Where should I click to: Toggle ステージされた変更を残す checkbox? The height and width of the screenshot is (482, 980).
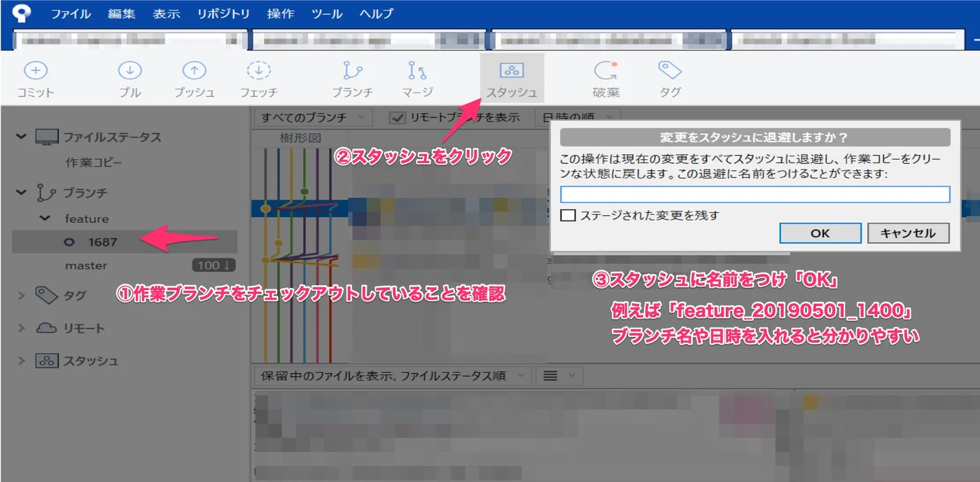click(x=568, y=215)
